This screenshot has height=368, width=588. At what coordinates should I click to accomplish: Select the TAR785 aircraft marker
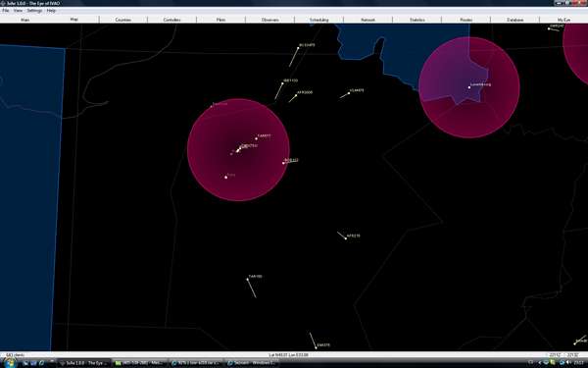tap(248, 280)
